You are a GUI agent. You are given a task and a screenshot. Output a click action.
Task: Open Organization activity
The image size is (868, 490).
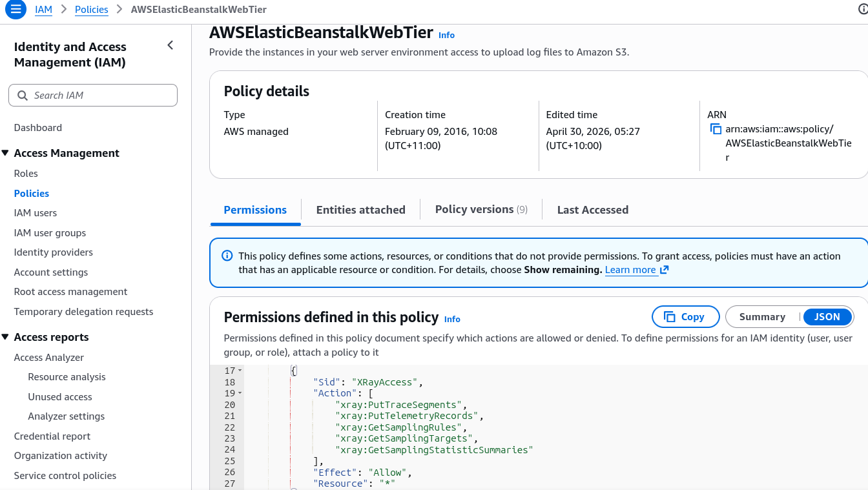tap(61, 456)
